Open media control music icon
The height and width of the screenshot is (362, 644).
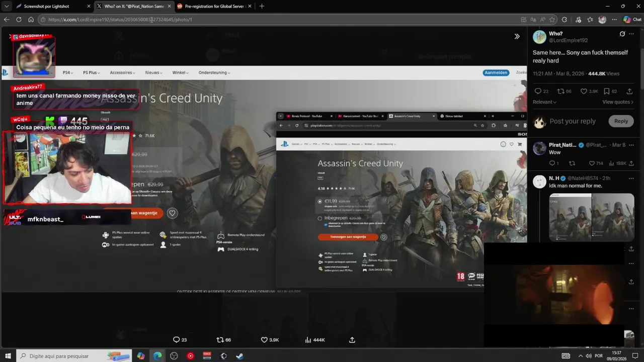578,20
